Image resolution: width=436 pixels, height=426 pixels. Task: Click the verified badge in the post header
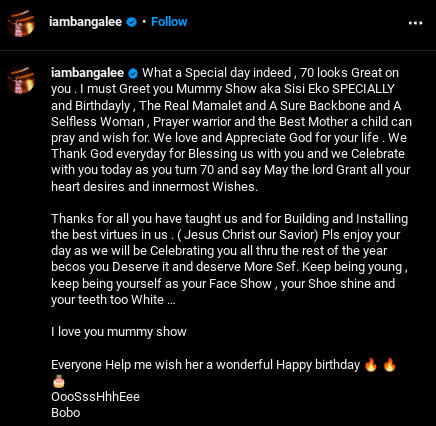click(132, 22)
